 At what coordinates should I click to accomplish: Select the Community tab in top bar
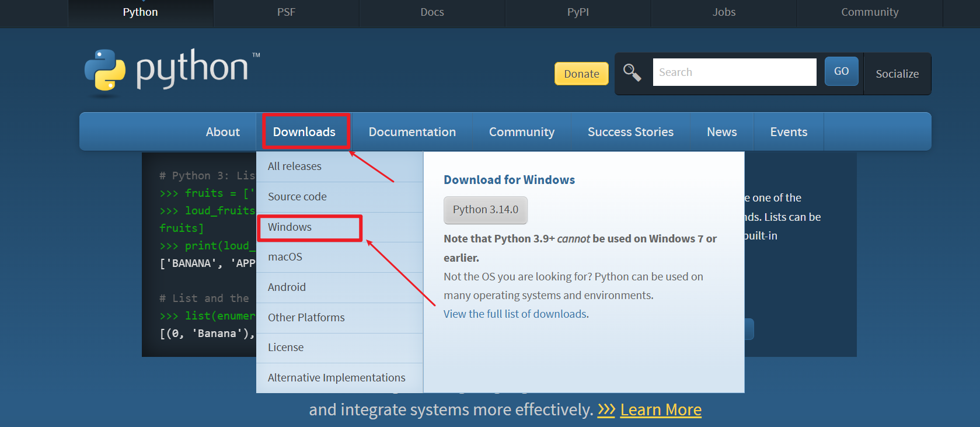pos(870,12)
